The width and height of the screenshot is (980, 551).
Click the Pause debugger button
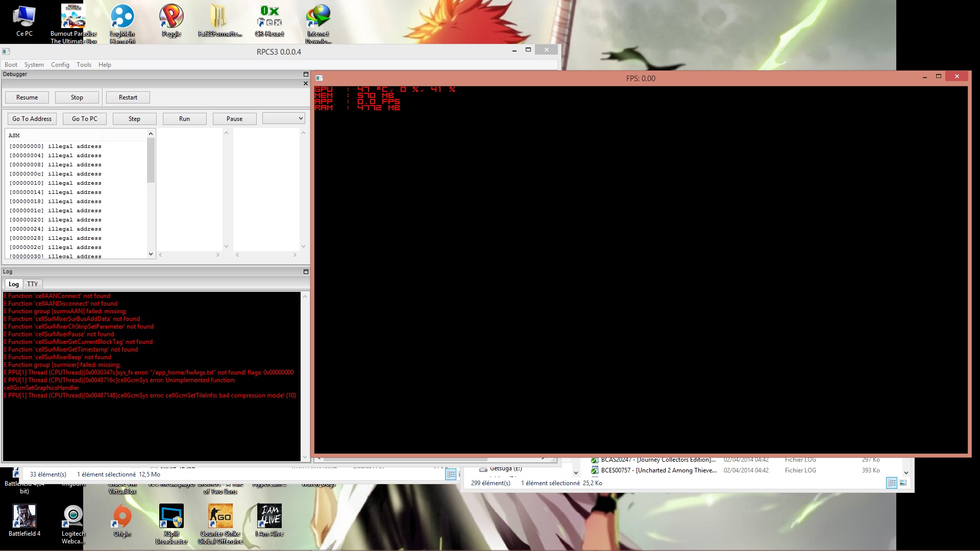234,119
